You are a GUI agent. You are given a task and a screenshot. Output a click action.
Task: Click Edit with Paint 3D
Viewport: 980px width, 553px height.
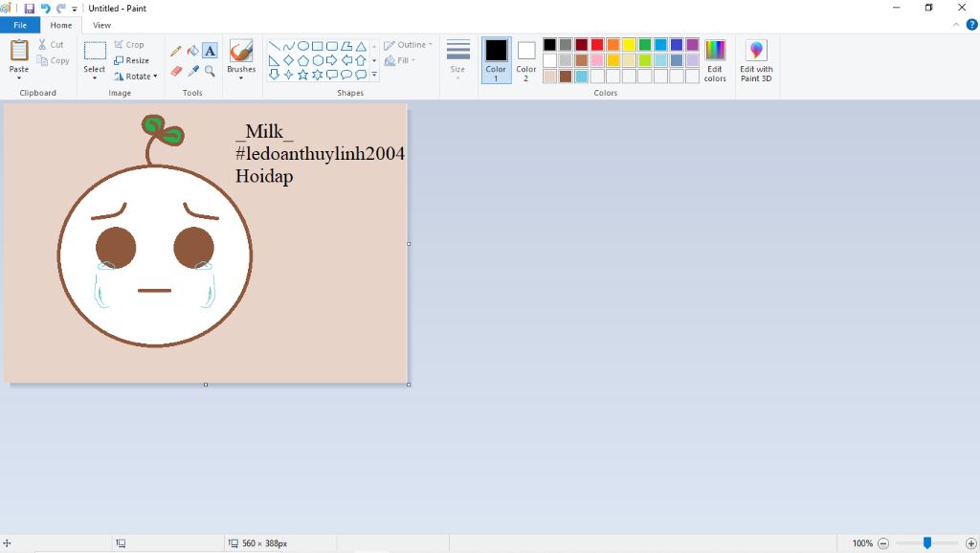756,60
